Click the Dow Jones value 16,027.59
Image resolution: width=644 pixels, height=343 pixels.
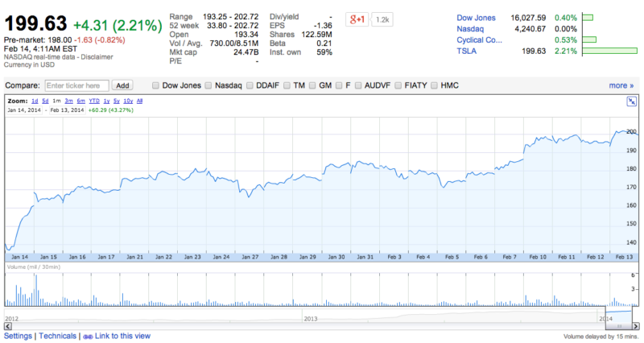coord(528,18)
